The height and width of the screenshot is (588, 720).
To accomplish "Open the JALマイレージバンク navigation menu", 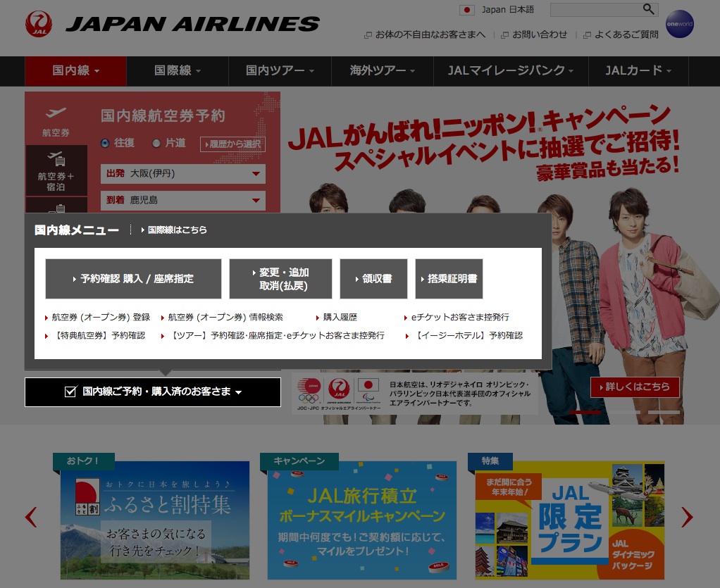I will point(511,70).
